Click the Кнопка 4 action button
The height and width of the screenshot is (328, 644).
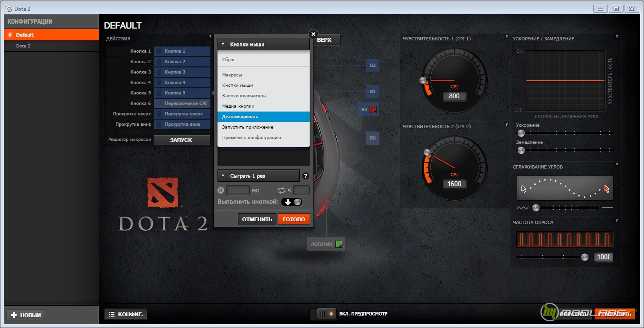tap(182, 83)
